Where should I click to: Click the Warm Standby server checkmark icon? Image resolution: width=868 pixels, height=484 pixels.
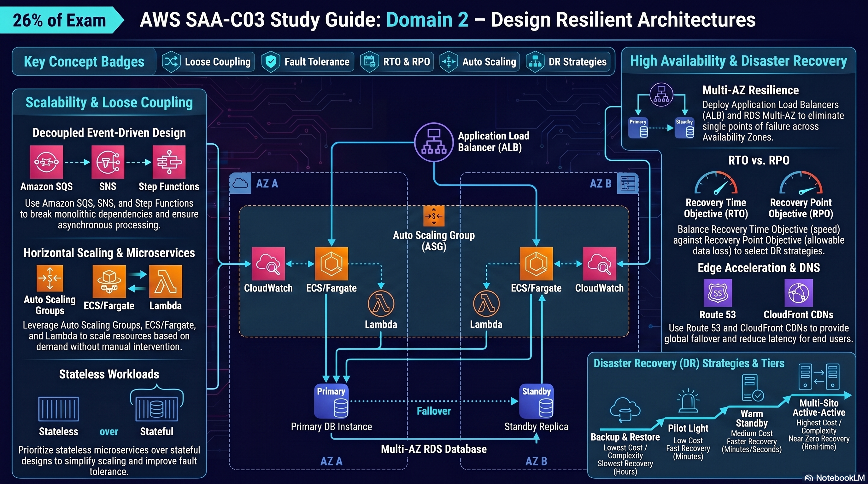pos(753,388)
